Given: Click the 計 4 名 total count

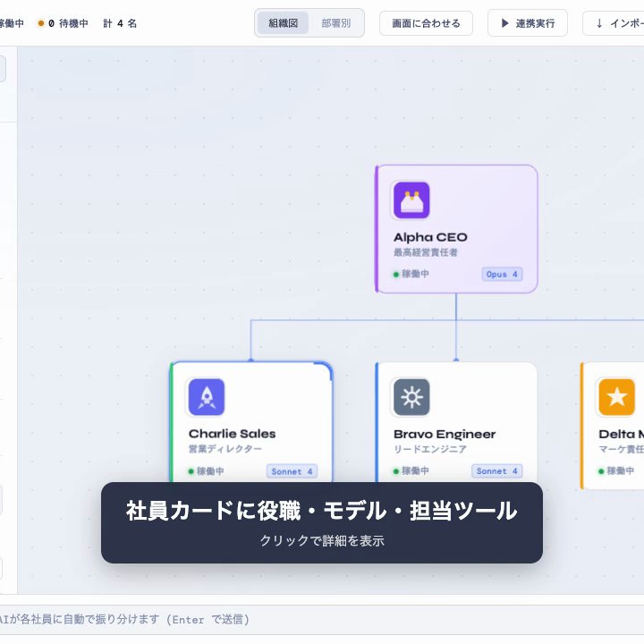Looking at the screenshot, I should pyautogui.click(x=120, y=23).
